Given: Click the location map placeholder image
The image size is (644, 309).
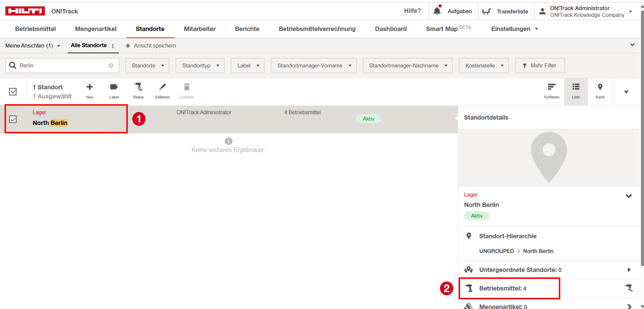Looking at the screenshot, I should tap(549, 158).
